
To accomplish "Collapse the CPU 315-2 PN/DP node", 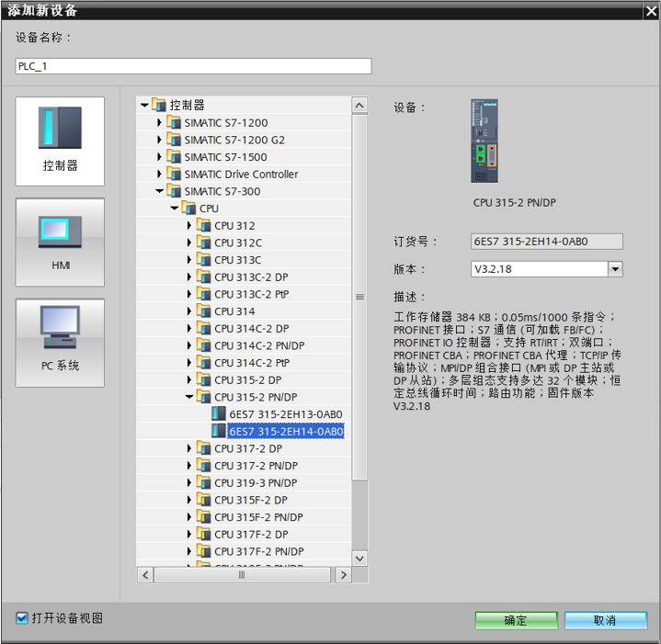I will tap(189, 397).
